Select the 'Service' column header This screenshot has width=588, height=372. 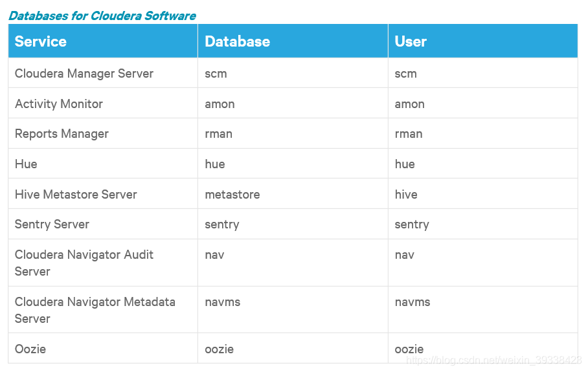[x=103, y=41]
